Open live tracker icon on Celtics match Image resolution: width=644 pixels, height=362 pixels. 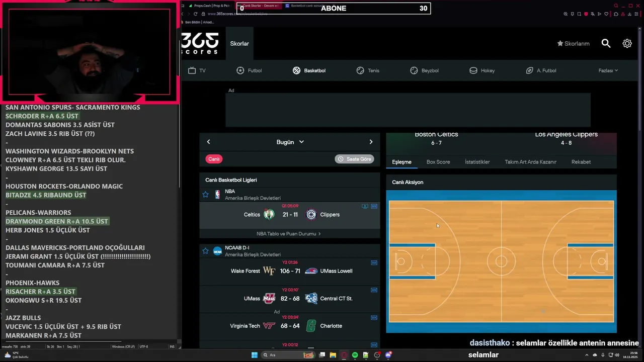pos(374,206)
